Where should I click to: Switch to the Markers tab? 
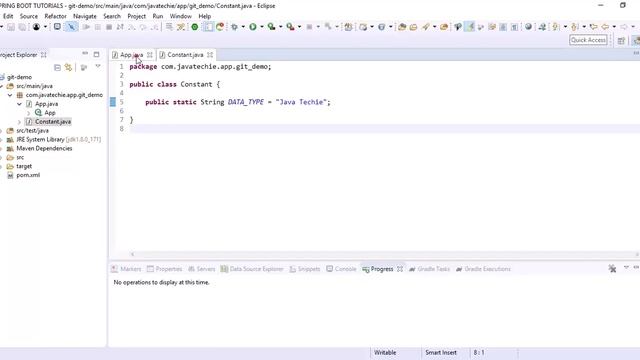coord(126,269)
